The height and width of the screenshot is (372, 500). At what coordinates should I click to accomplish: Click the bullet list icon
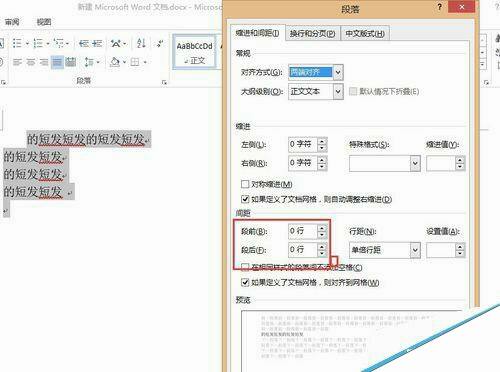17,43
